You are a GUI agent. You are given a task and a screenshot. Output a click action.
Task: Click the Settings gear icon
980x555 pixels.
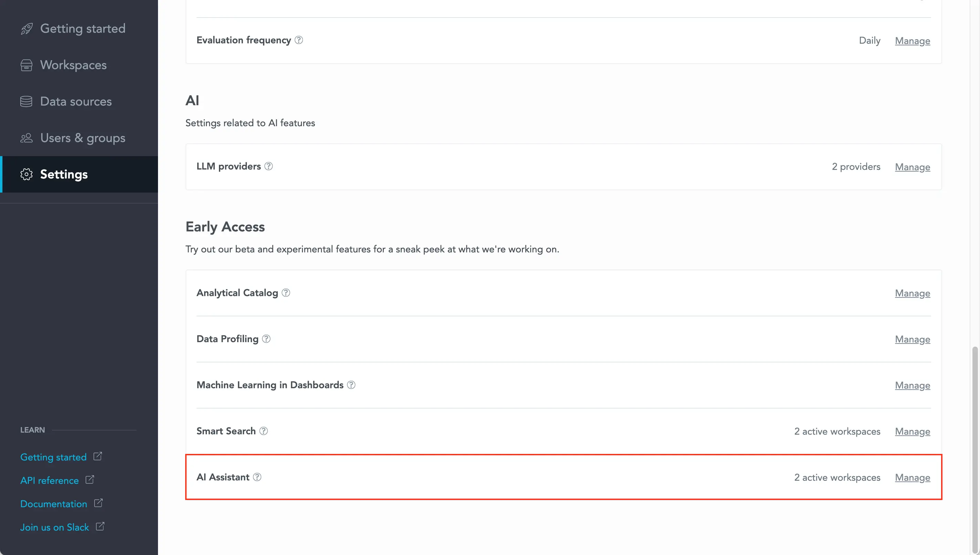click(26, 174)
